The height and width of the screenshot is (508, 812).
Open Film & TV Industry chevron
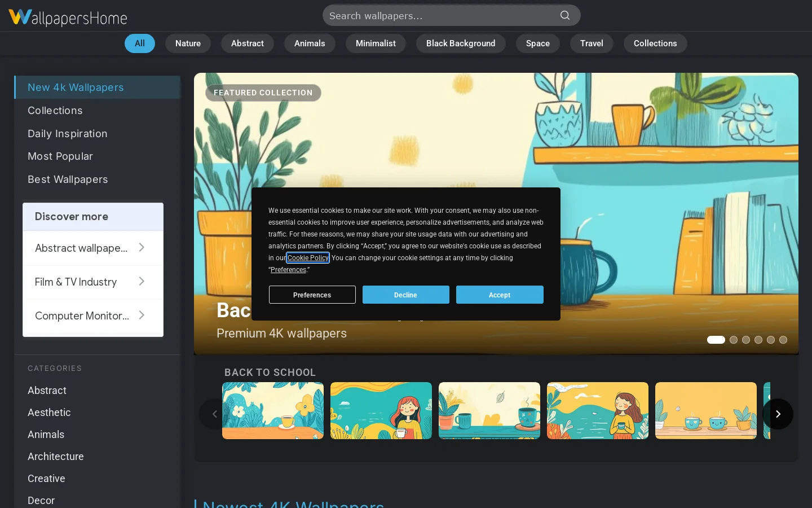[142, 281]
